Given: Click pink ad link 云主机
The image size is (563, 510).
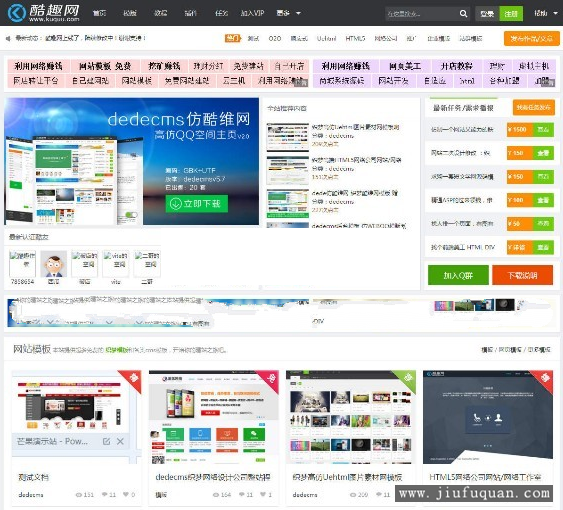Looking at the screenshot, I should (x=234, y=80).
